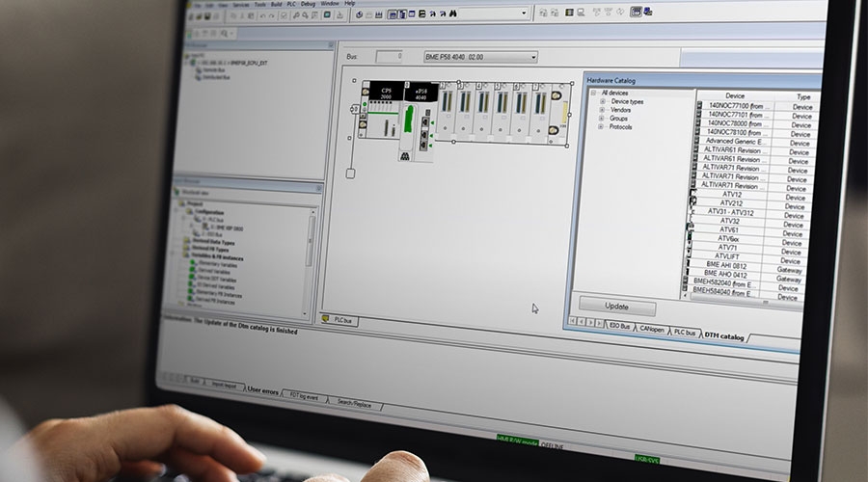The height and width of the screenshot is (482, 868).
Task: Expand the Vendors tree node
Action: pyautogui.click(x=603, y=110)
